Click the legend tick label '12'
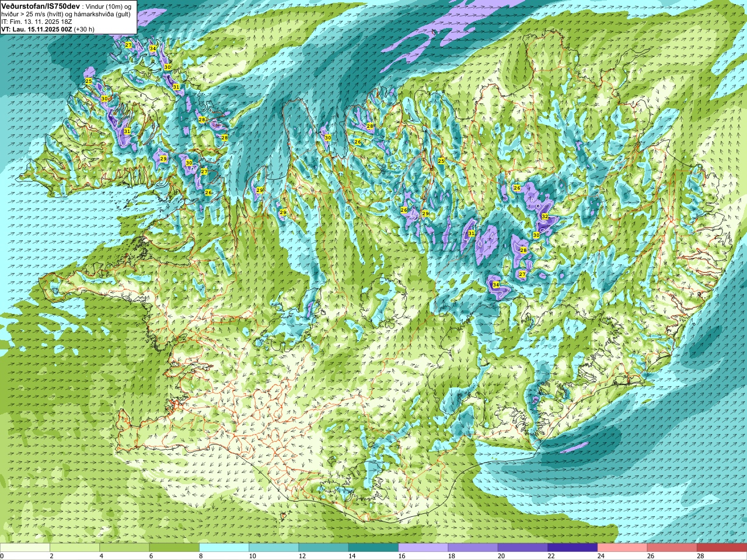 pos(302,556)
